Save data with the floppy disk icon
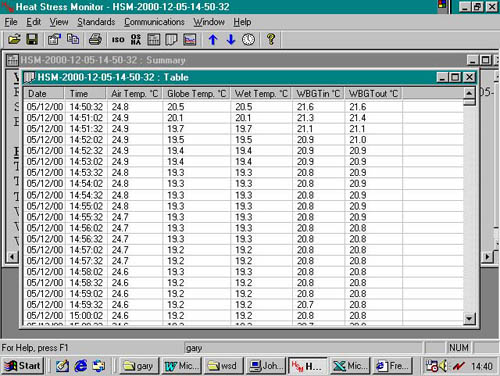 click(32, 40)
